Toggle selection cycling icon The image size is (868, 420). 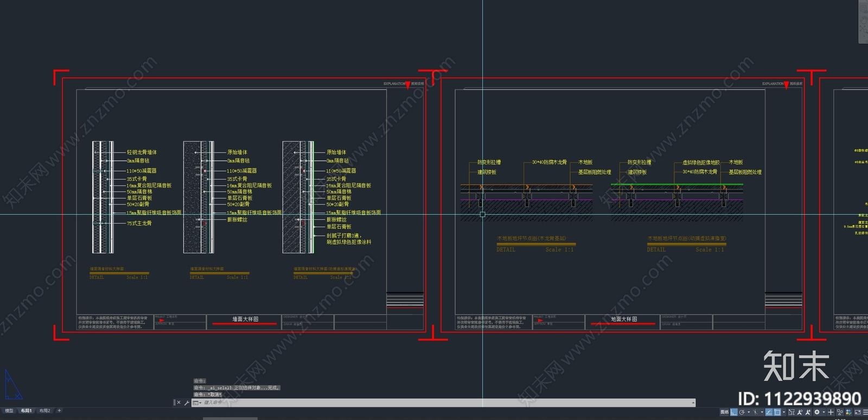click(792, 412)
